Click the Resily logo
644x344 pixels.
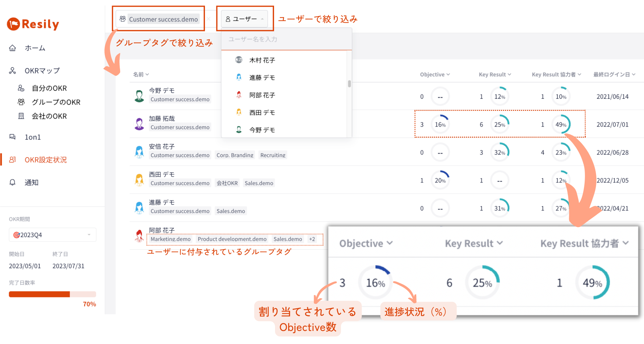[x=33, y=24]
